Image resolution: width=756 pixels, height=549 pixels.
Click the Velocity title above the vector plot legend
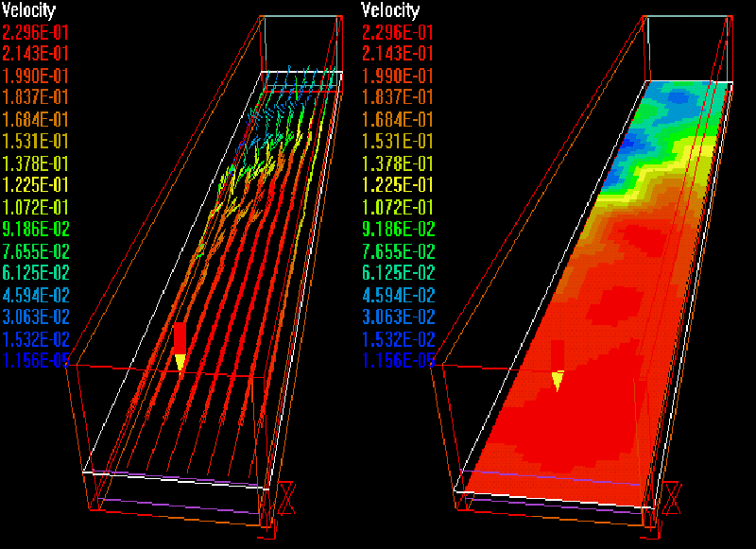coord(29,10)
